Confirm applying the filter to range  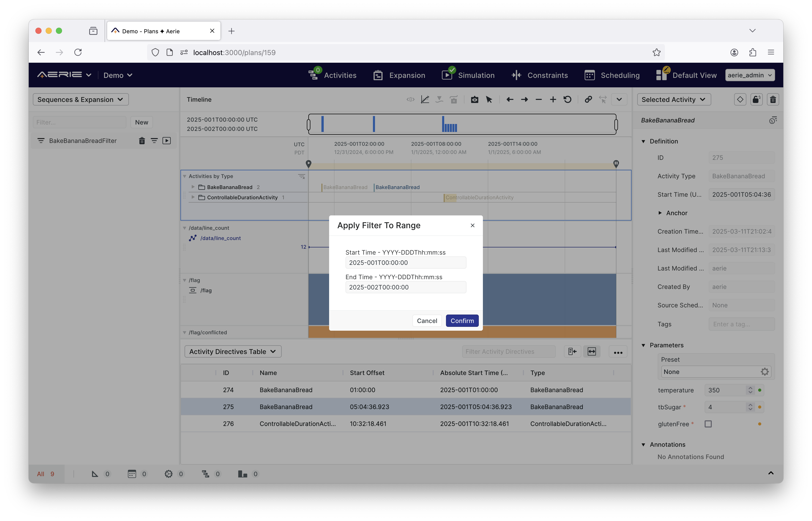(462, 320)
